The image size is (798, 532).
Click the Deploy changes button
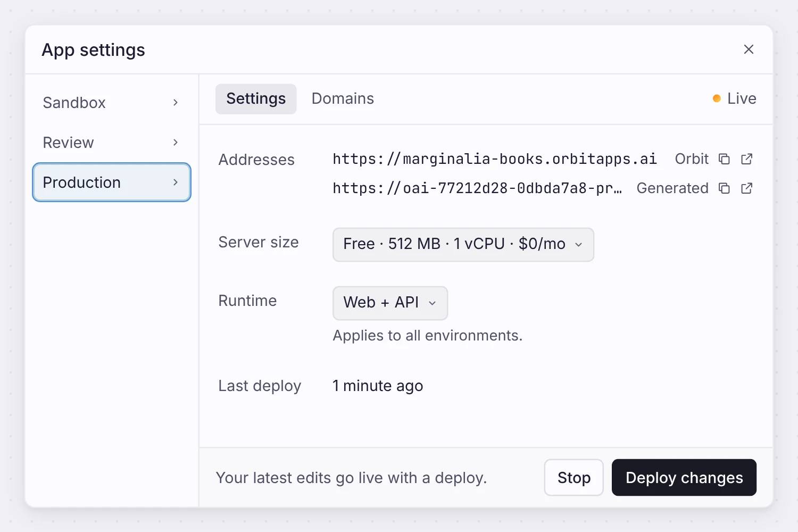[684, 478]
